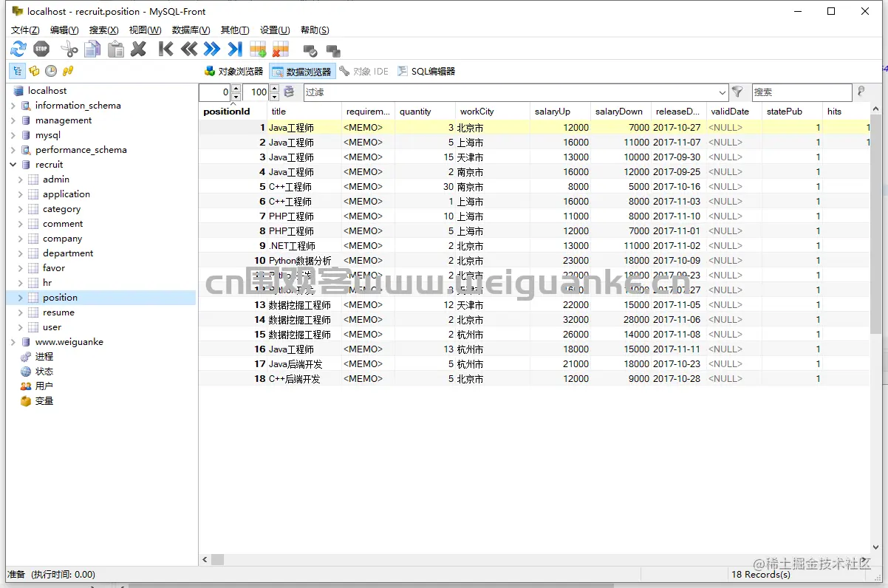Image resolution: width=888 pixels, height=588 pixels.
Task: Click the horizontal scrollbar left arrow
Action: (x=203, y=560)
